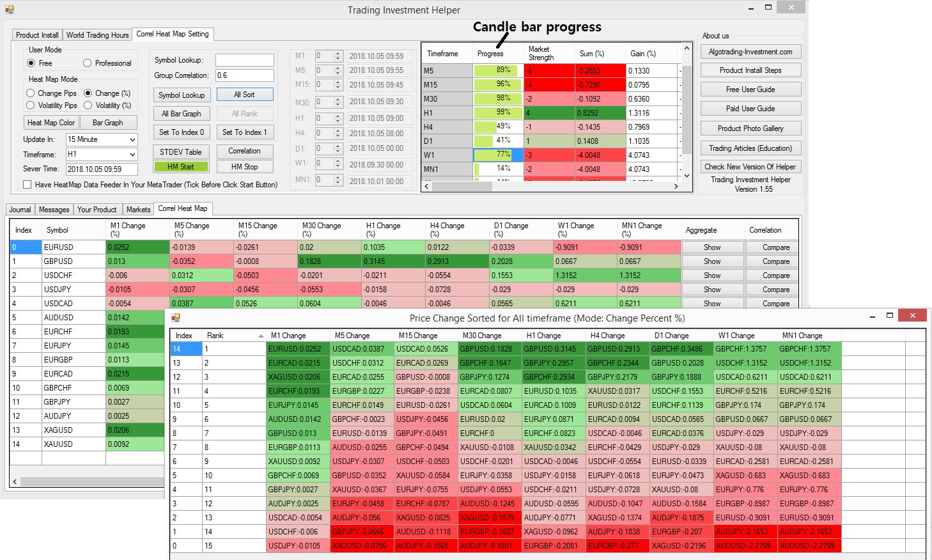Viewport: 932px width, 560px height.
Task: Click the D1 numeric stepper arrows
Action: point(339,148)
